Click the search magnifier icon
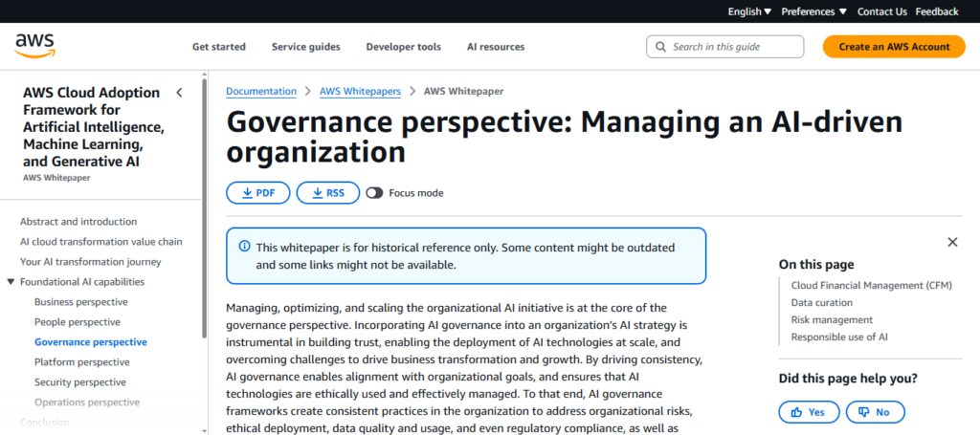 [x=660, y=47]
